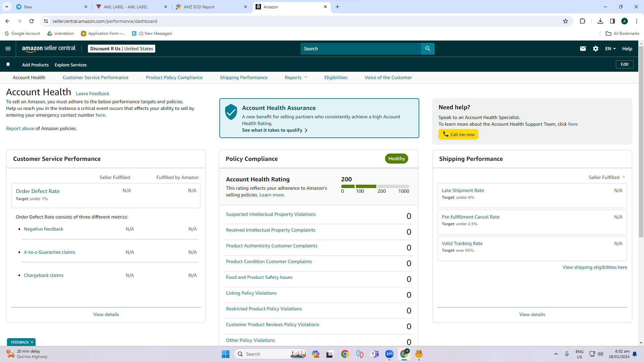Image resolution: width=644 pixels, height=362 pixels.
Task: Open the messages envelope icon
Action: point(583,49)
